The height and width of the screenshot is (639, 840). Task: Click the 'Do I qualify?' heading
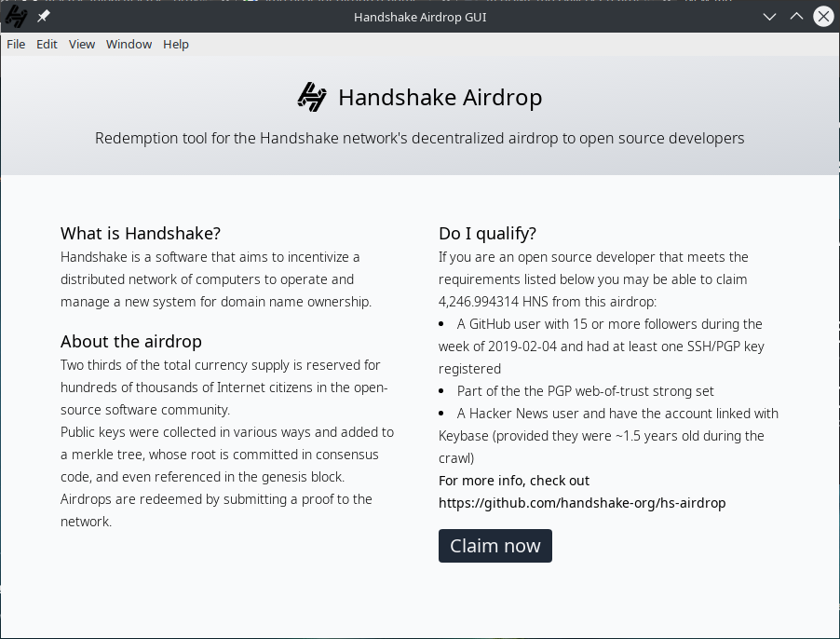487,234
